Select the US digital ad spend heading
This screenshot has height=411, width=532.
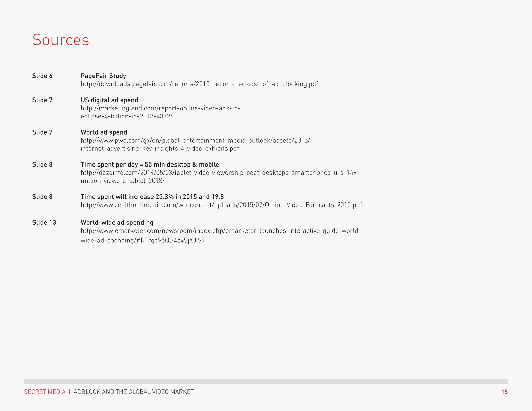click(109, 100)
